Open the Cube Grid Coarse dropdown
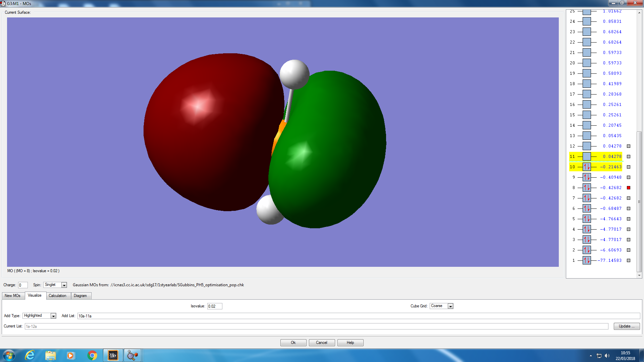 point(450,306)
